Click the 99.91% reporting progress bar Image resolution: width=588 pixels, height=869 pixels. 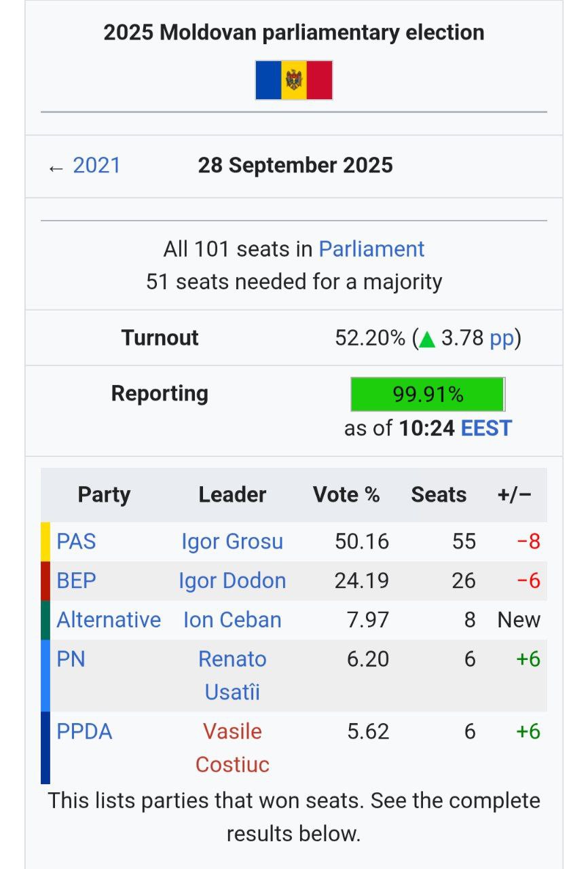(x=428, y=394)
